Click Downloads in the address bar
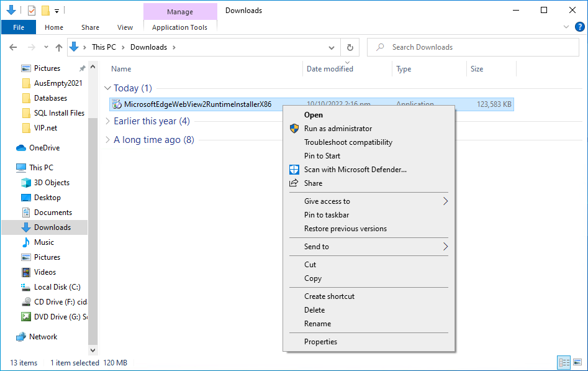Image resolution: width=588 pixels, height=371 pixels. point(148,47)
